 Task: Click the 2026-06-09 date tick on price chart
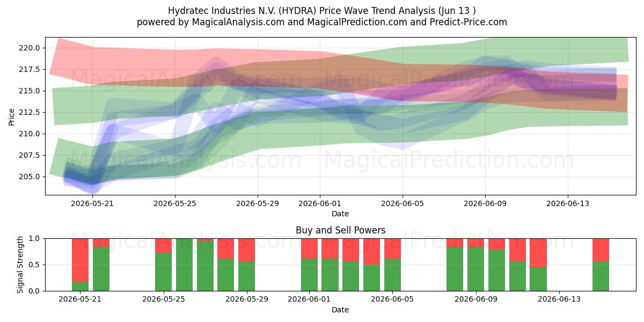pos(485,203)
